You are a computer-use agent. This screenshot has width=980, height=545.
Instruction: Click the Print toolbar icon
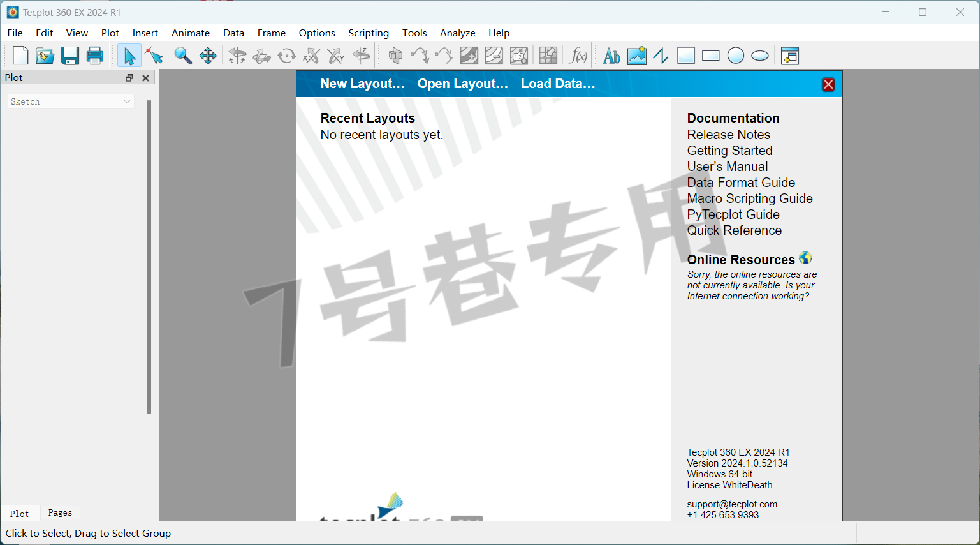coord(95,56)
